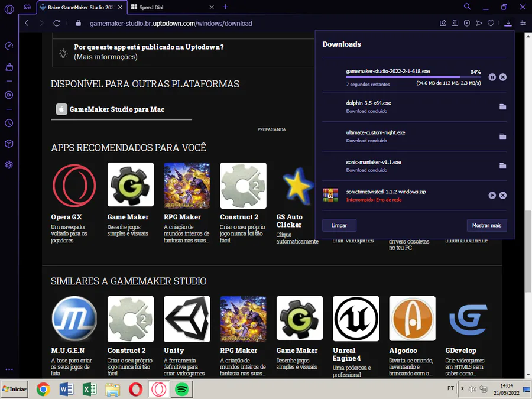The width and height of the screenshot is (532, 399).
Task: Go back to previous page
Action: coord(27,23)
